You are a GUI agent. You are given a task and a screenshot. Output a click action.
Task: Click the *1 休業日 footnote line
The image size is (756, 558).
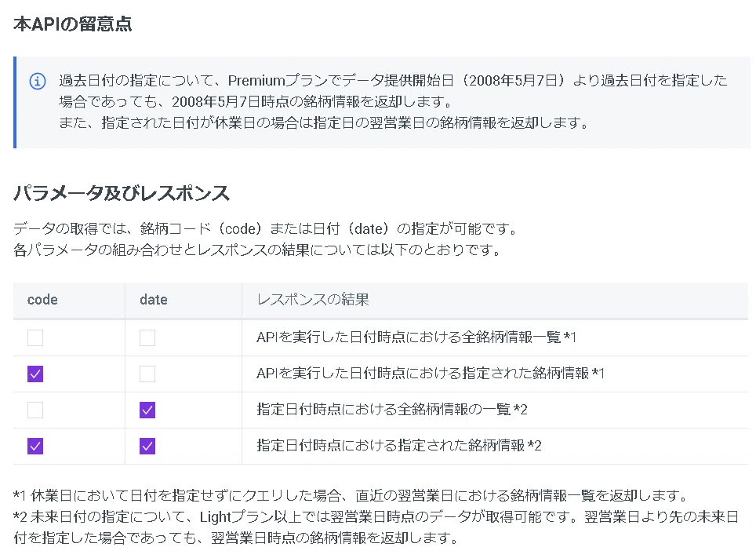coord(351,495)
